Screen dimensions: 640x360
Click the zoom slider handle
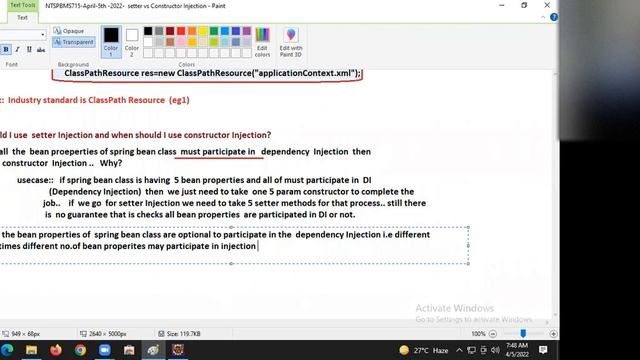tap(523, 334)
